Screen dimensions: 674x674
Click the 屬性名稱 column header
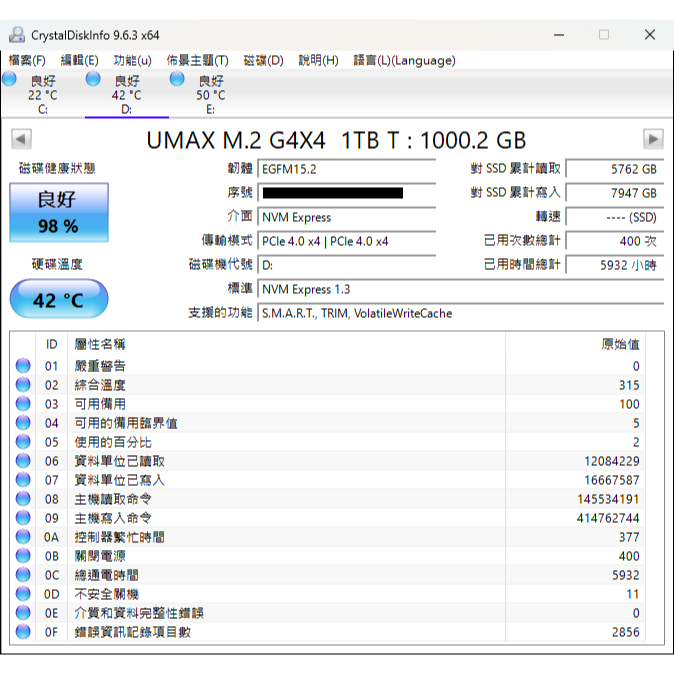click(100, 344)
